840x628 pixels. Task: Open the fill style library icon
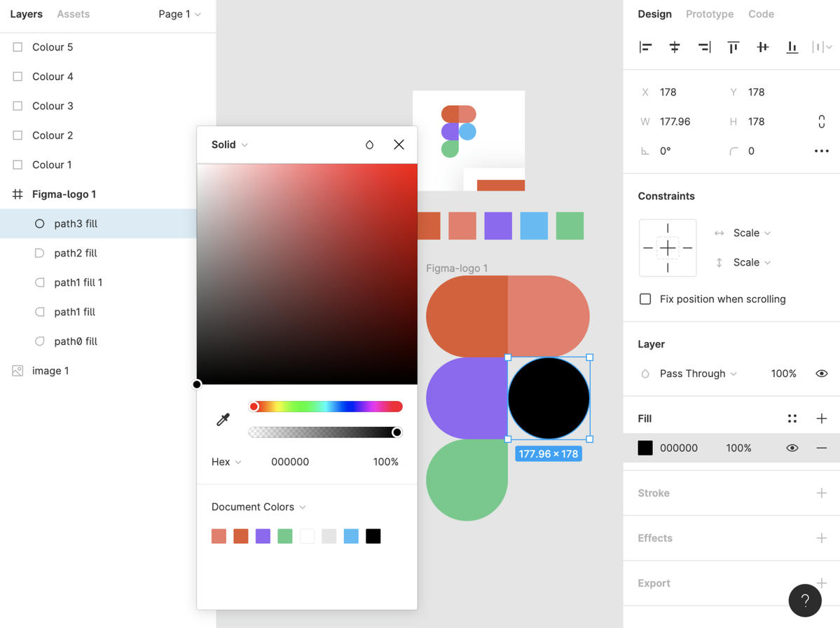pyautogui.click(x=792, y=418)
